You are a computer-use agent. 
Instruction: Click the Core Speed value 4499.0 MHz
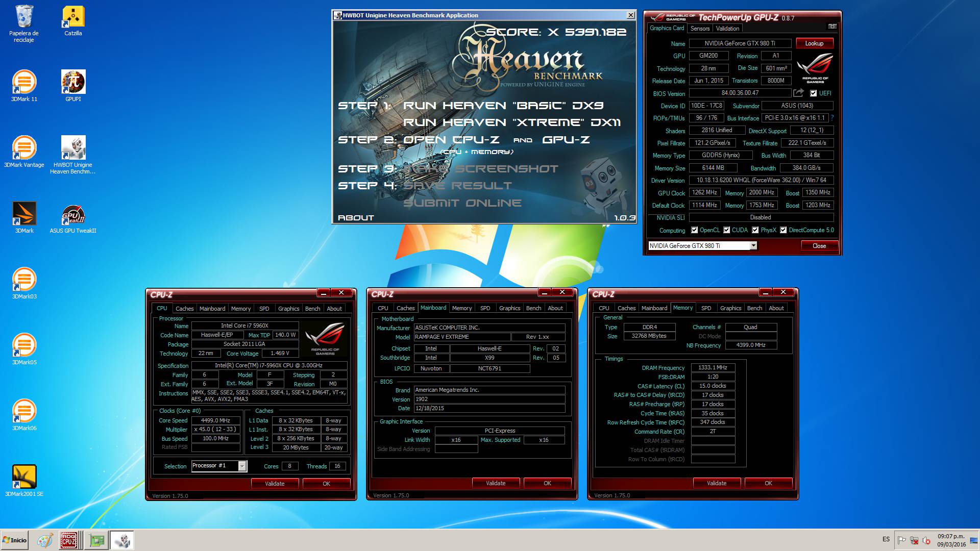point(215,421)
